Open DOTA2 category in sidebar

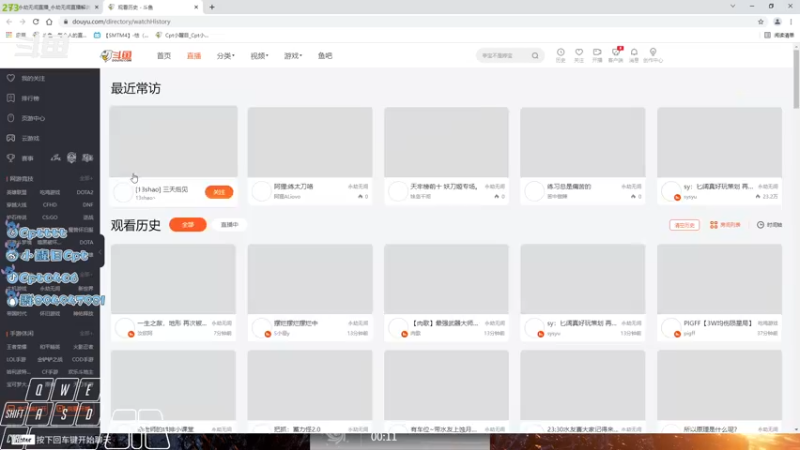(x=85, y=192)
